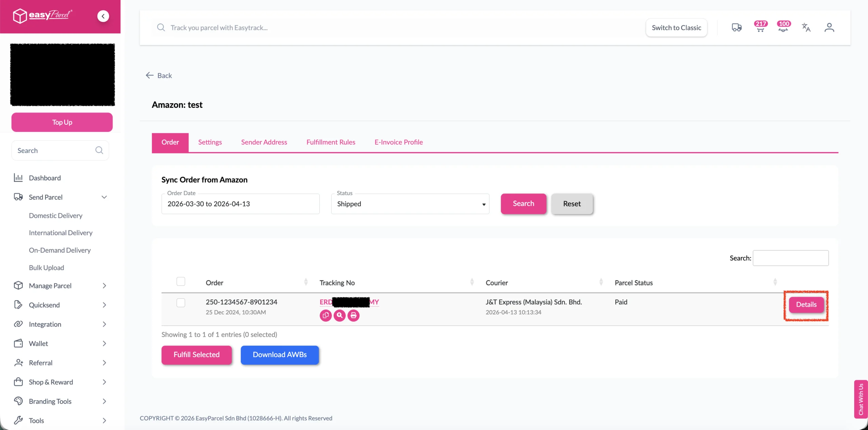The image size is (868, 430).
Task: Click the Reset button
Action: pyautogui.click(x=572, y=204)
